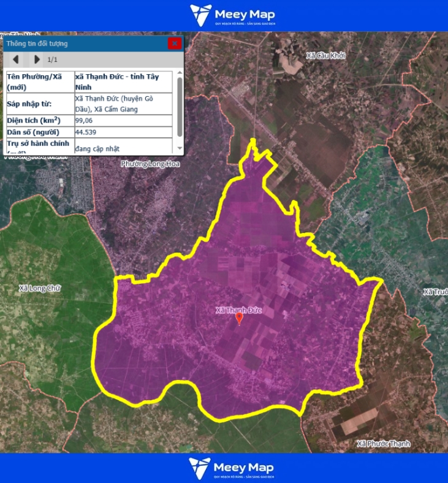
Task: Click the xã Thạnh Đức - tỉnh Tây Ninh cell
Action: [123, 82]
